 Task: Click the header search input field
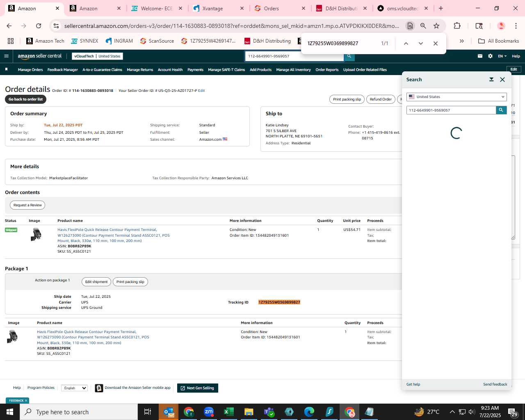[294, 56]
